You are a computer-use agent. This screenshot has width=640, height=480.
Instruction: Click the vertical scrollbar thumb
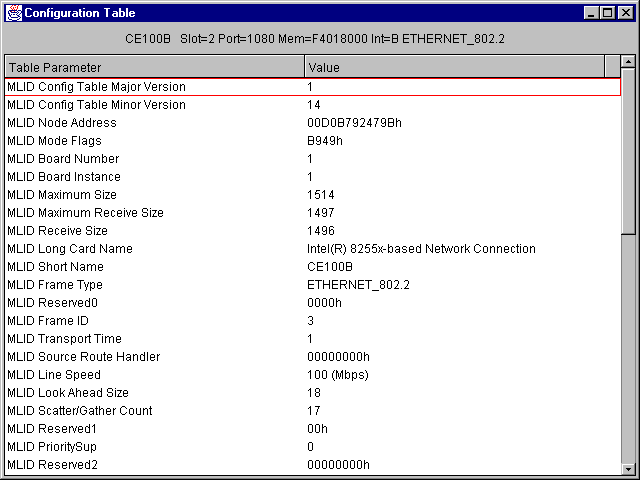[628, 150]
